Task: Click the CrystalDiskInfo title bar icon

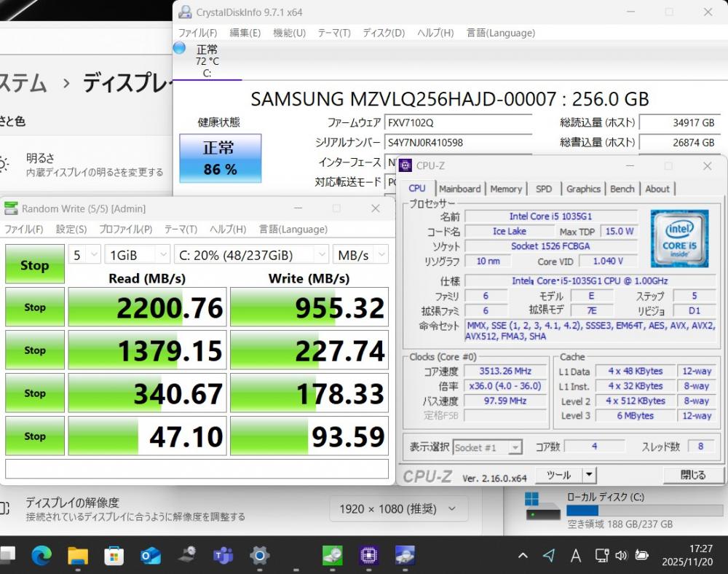Action: point(185,12)
